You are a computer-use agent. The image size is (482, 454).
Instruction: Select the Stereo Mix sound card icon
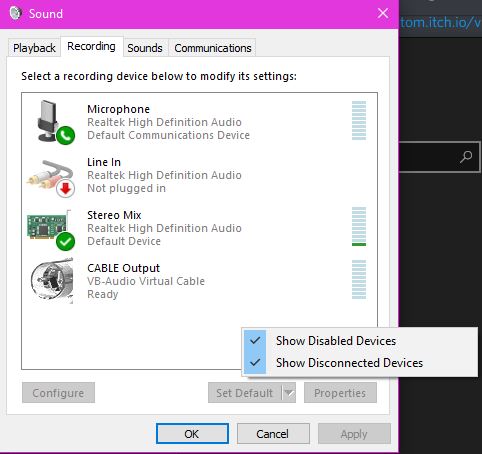pos(51,230)
